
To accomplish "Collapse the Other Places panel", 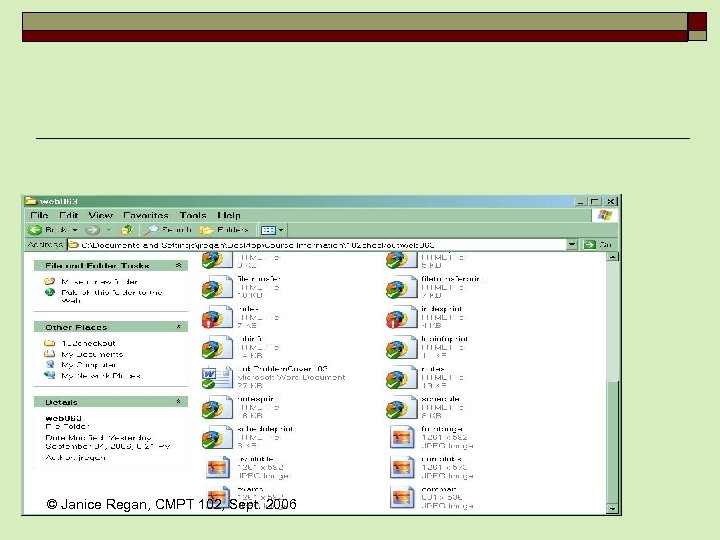I will click(179, 327).
